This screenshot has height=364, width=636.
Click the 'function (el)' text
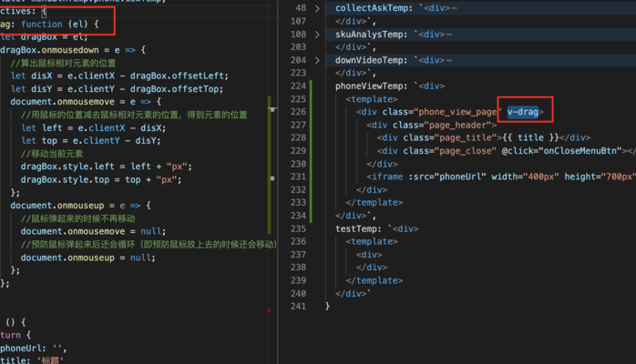(55, 25)
